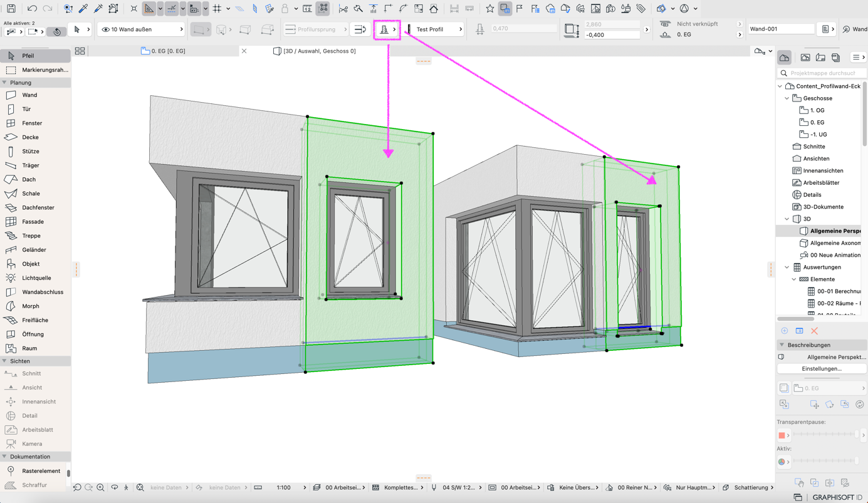Choose the Morph tool
868x503 pixels.
click(35, 306)
